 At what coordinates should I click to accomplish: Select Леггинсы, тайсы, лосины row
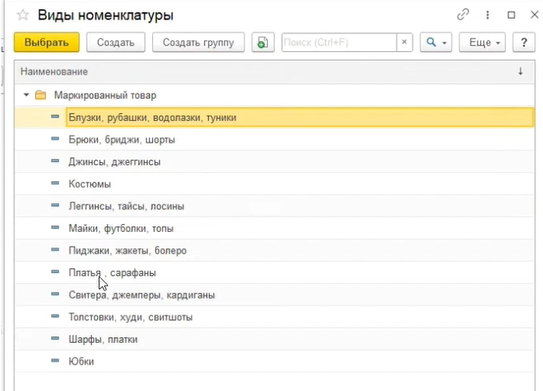tap(274, 206)
